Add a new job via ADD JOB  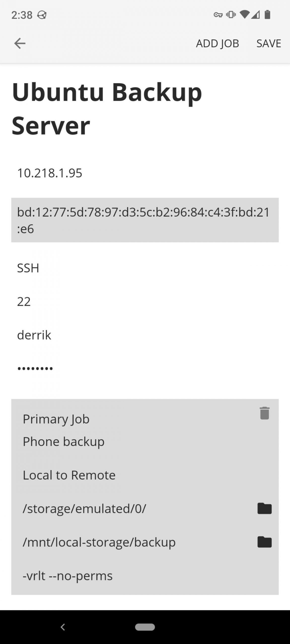(217, 44)
